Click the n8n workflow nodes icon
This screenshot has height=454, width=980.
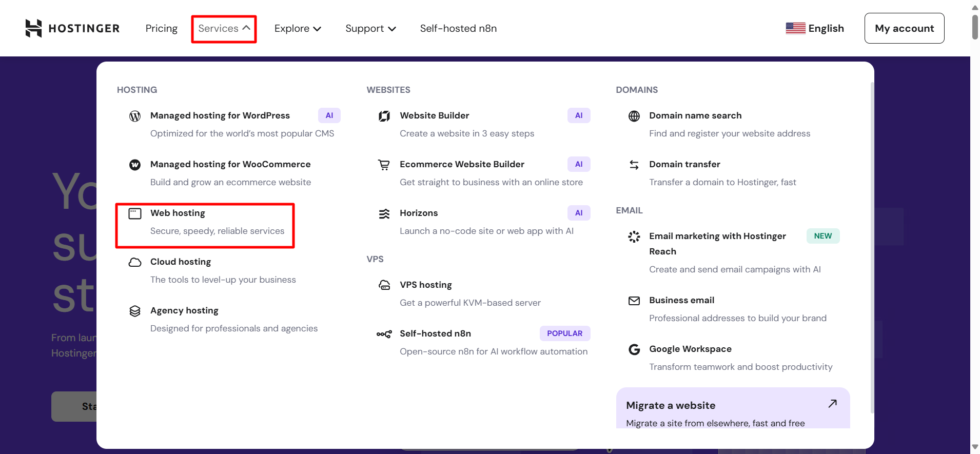(x=384, y=334)
